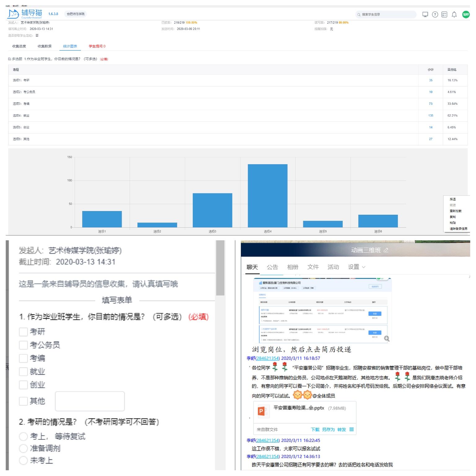Tick the 就业 checkbox option

tap(24, 372)
